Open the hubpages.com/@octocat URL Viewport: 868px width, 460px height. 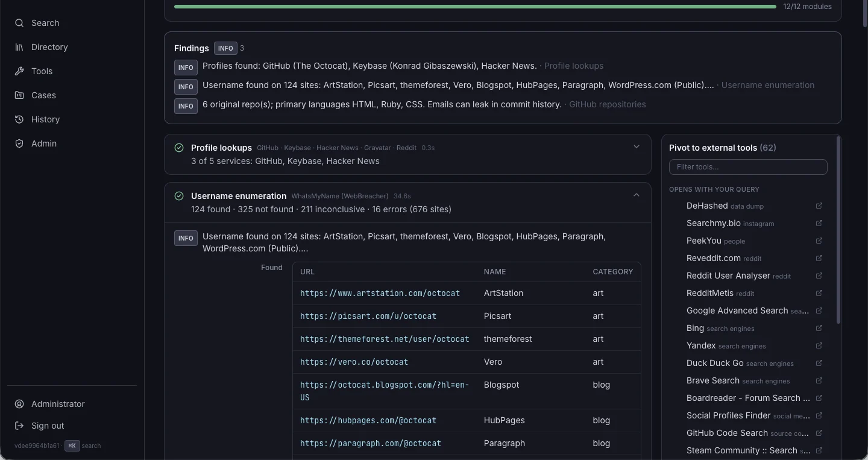(x=368, y=420)
